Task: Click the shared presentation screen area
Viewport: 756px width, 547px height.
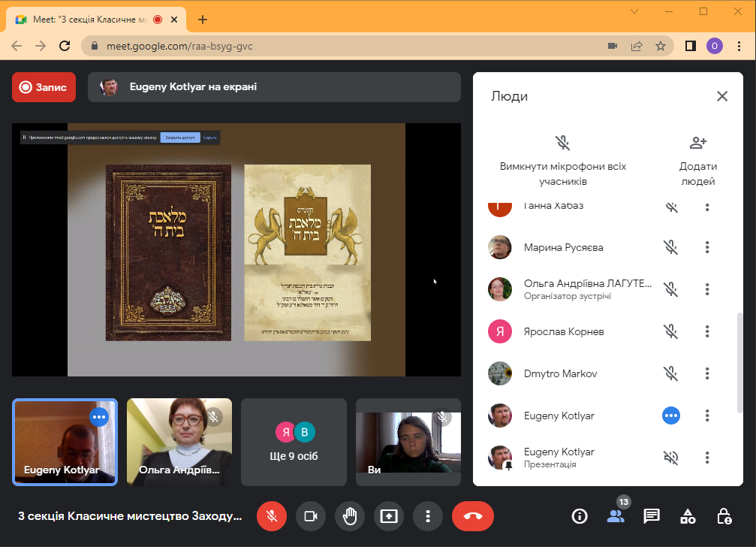Action: (236, 250)
